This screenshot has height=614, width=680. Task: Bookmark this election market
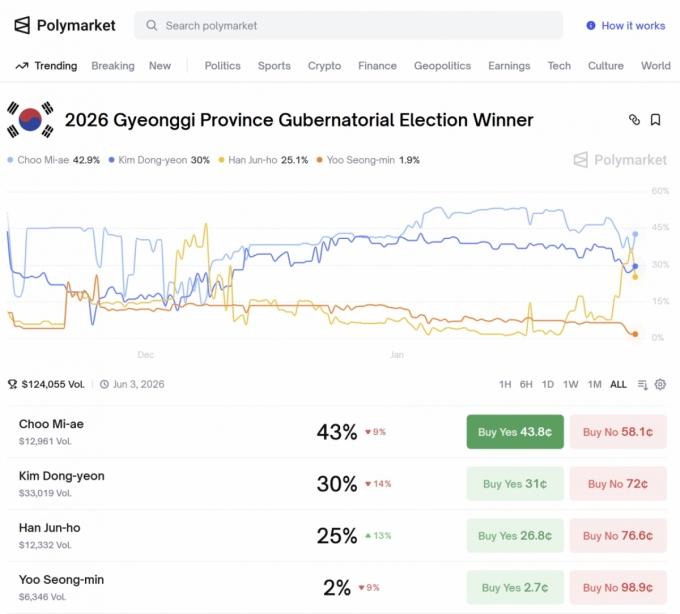click(x=656, y=120)
